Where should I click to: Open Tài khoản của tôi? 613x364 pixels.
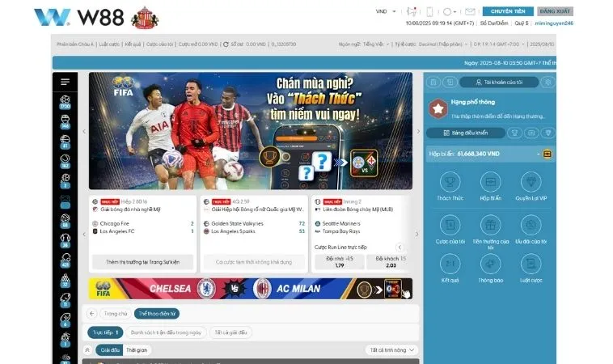coord(499,83)
